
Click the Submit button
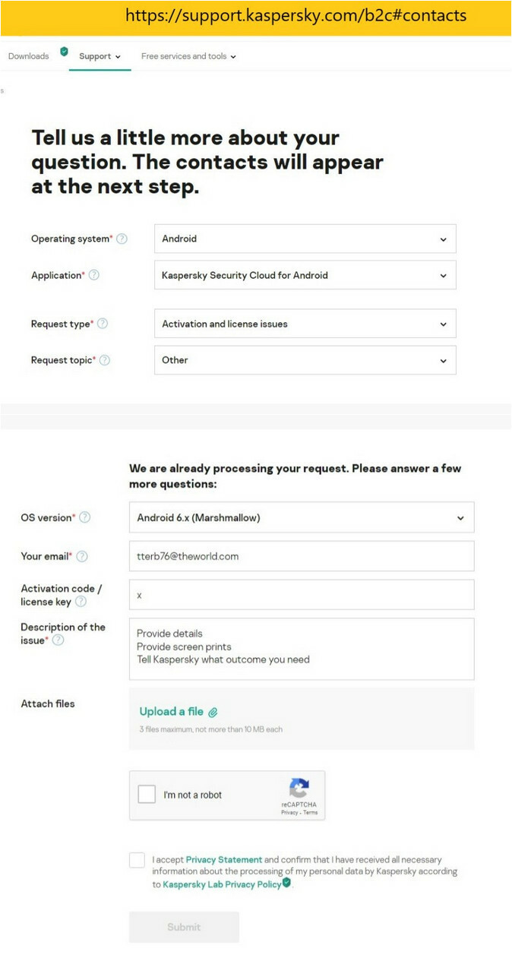pyautogui.click(x=184, y=927)
